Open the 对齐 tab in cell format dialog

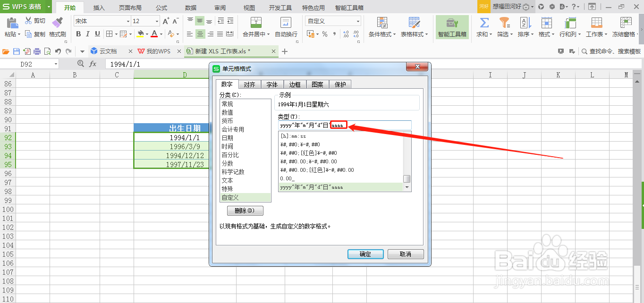tap(249, 84)
